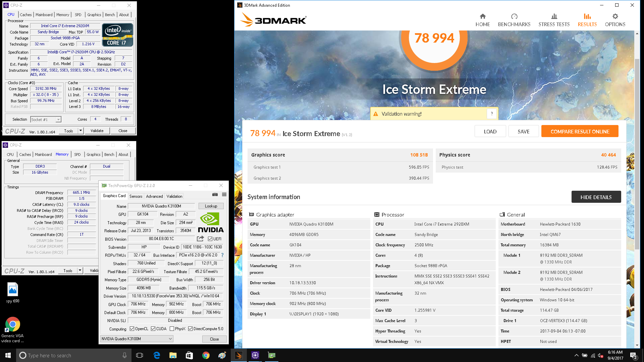Click the scroll down arrow in 3DMark
This screenshot has width=644, height=362.
click(637, 345)
